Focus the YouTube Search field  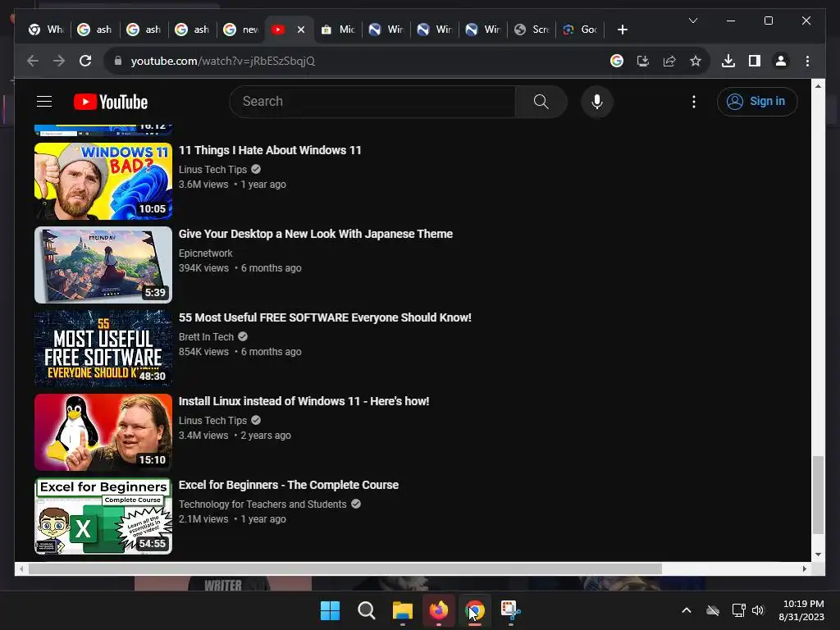pos(373,101)
